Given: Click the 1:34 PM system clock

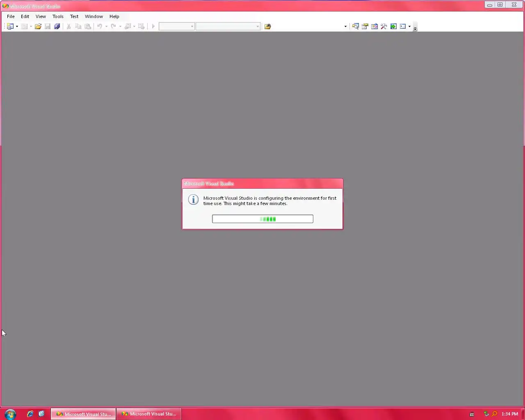Looking at the screenshot, I should [510, 414].
